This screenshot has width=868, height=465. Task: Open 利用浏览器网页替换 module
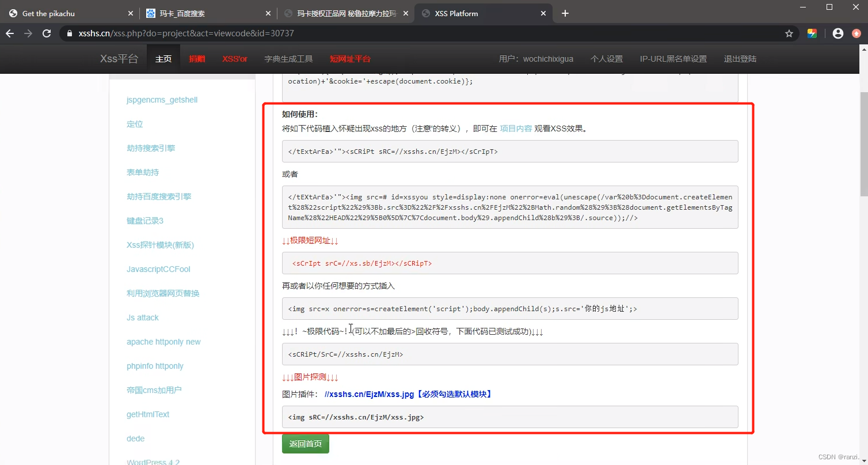(163, 293)
